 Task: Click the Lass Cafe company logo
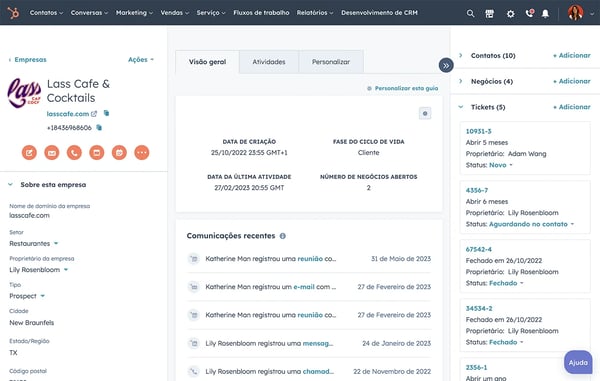click(x=24, y=92)
